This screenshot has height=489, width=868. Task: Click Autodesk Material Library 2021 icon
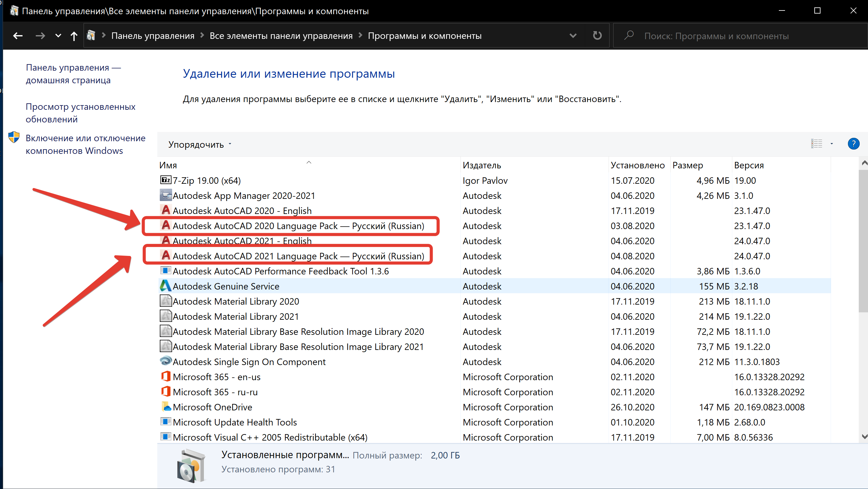pyautogui.click(x=165, y=316)
